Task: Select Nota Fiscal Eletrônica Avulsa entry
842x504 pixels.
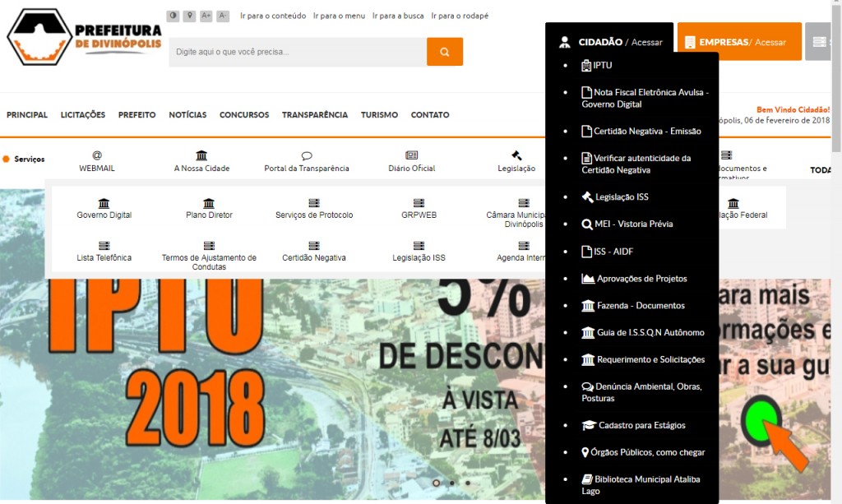Action: [x=645, y=98]
